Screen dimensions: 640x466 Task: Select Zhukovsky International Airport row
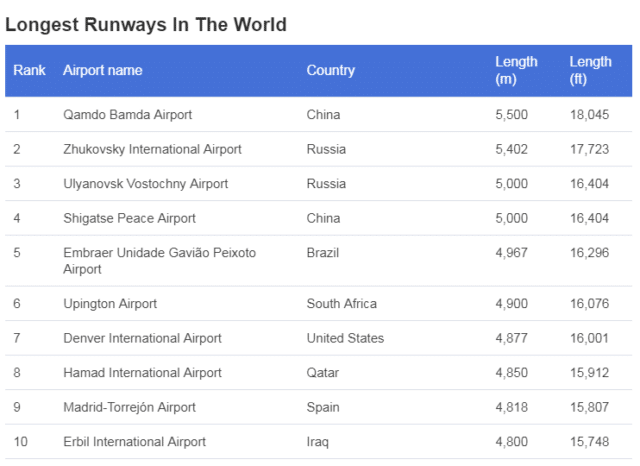click(318, 149)
